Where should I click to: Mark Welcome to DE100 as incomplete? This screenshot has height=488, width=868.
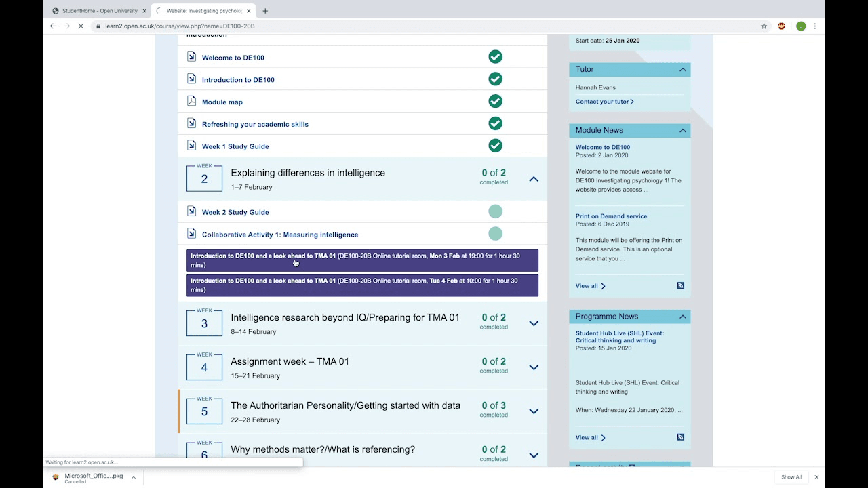point(495,57)
